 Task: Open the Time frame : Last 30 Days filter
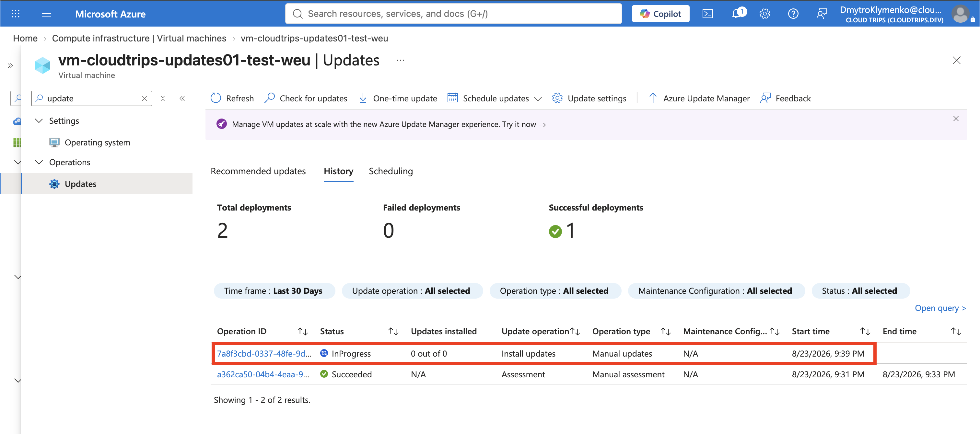[274, 291]
